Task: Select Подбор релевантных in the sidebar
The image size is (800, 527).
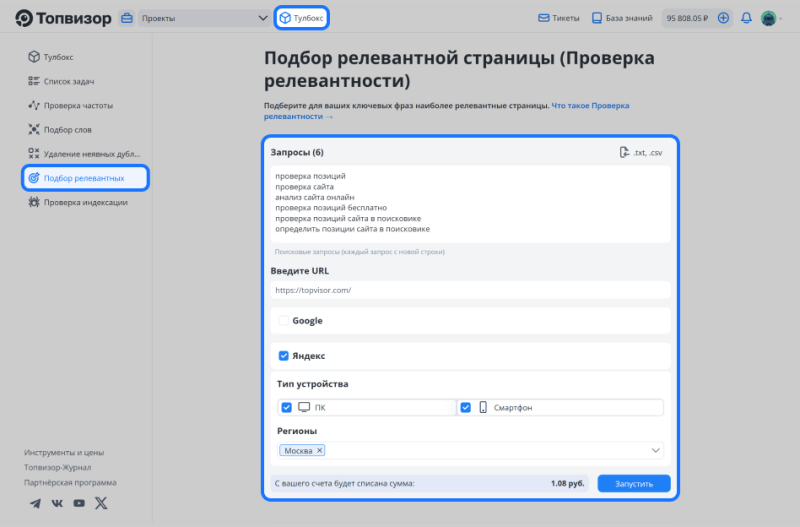Action: [x=85, y=178]
